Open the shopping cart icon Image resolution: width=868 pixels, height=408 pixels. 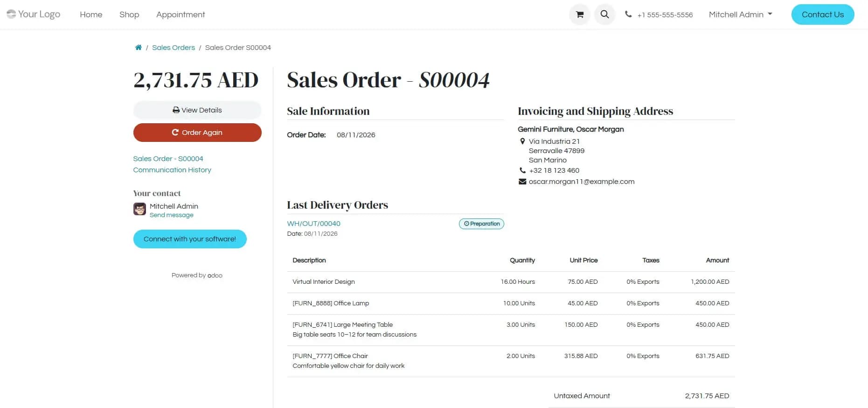click(x=580, y=14)
